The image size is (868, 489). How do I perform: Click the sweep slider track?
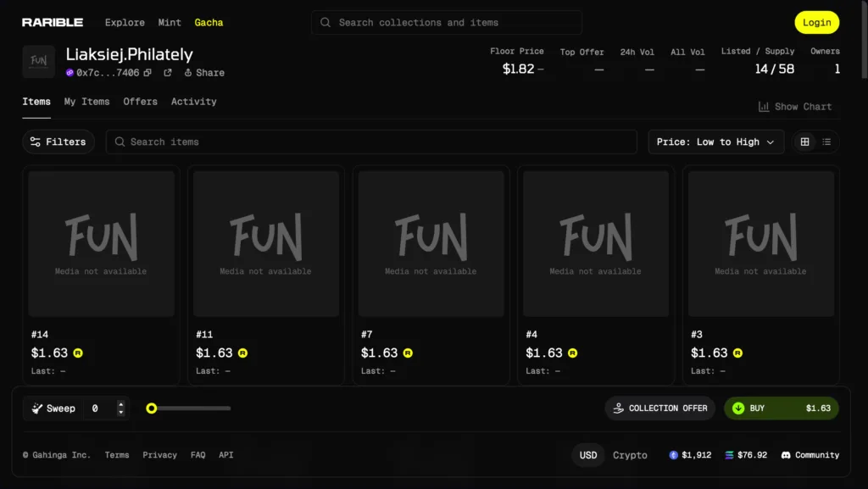point(192,408)
